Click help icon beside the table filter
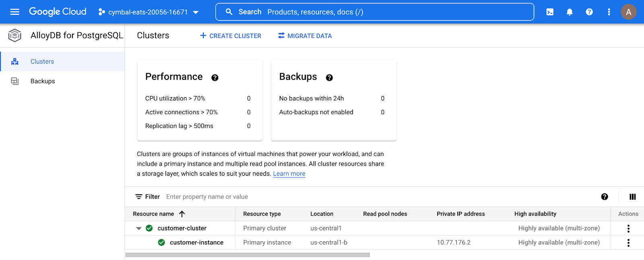644x260 pixels. point(605,197)
